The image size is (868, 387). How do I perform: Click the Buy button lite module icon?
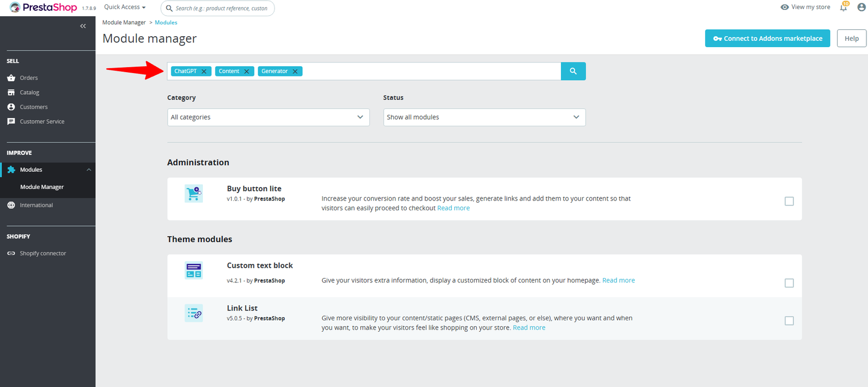click(x=194, y=193)
